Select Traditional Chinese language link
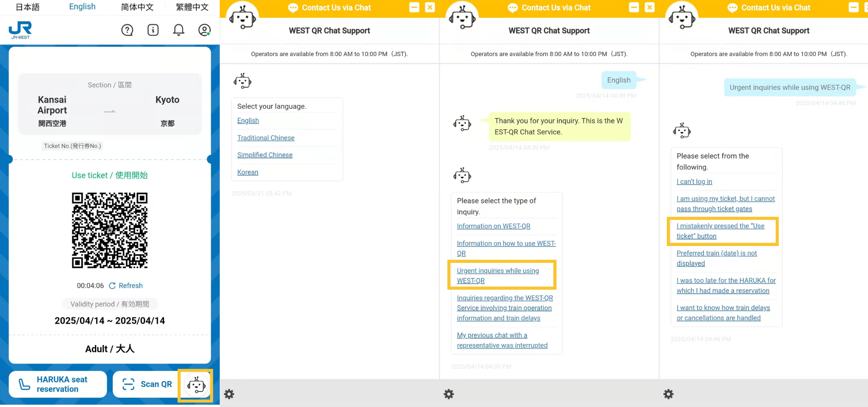The width and height of the screenshot is (868, 407). click(266, 138)
